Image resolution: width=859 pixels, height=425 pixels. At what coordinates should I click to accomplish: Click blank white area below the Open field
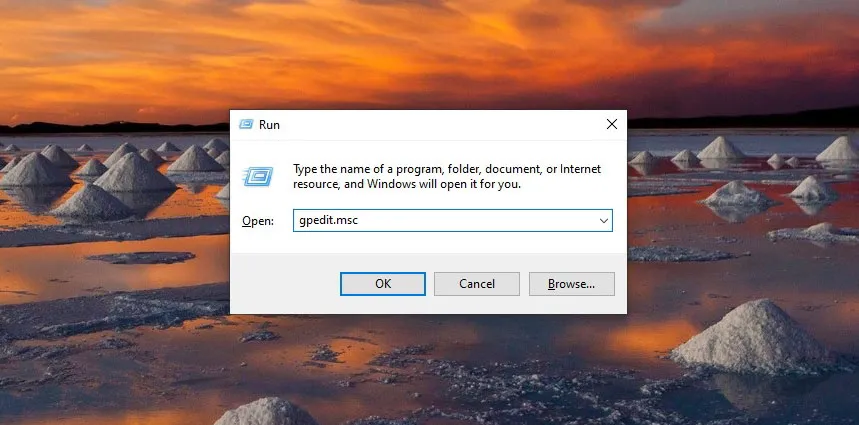pyautogui.click(x=430, y=243)
